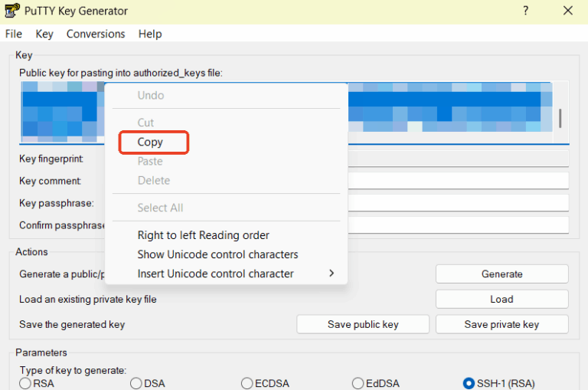Viewport: 588px width, 390px height.
Task: Click 'Type of key to generate' label
Action: click(x=73, y=371)
